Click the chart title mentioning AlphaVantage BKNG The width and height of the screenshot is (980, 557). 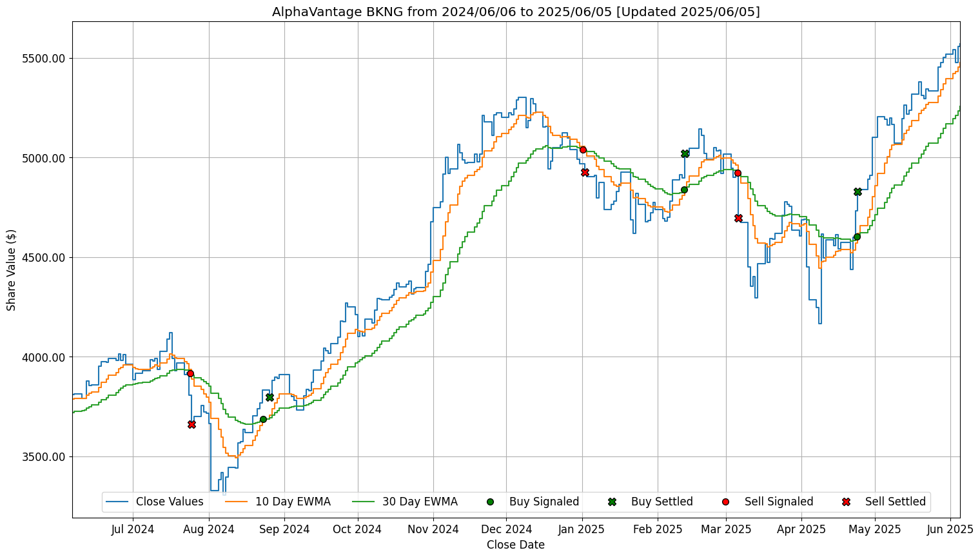516,12
